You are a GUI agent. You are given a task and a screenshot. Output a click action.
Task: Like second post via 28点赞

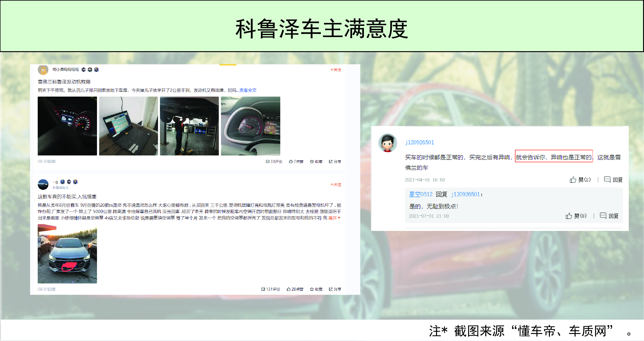295,289
